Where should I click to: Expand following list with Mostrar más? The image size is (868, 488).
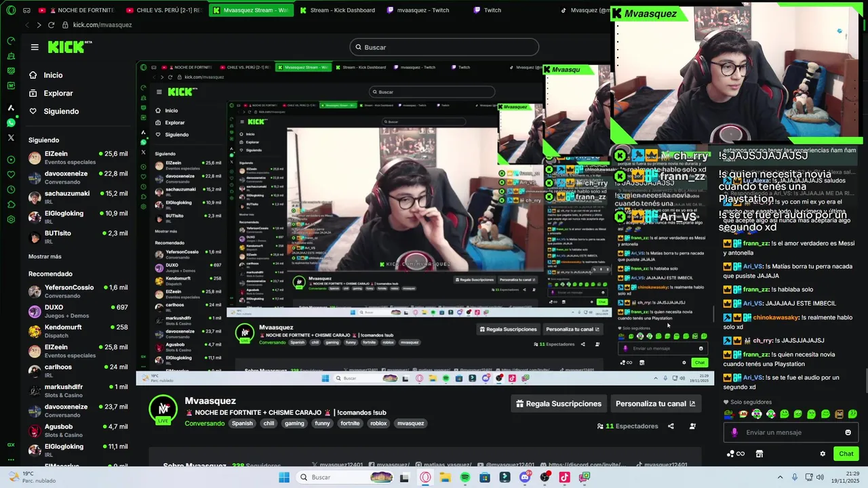45,256
